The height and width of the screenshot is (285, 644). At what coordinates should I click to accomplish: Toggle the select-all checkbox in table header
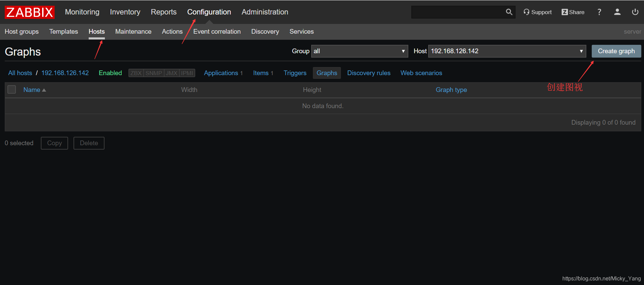point(12,90)
